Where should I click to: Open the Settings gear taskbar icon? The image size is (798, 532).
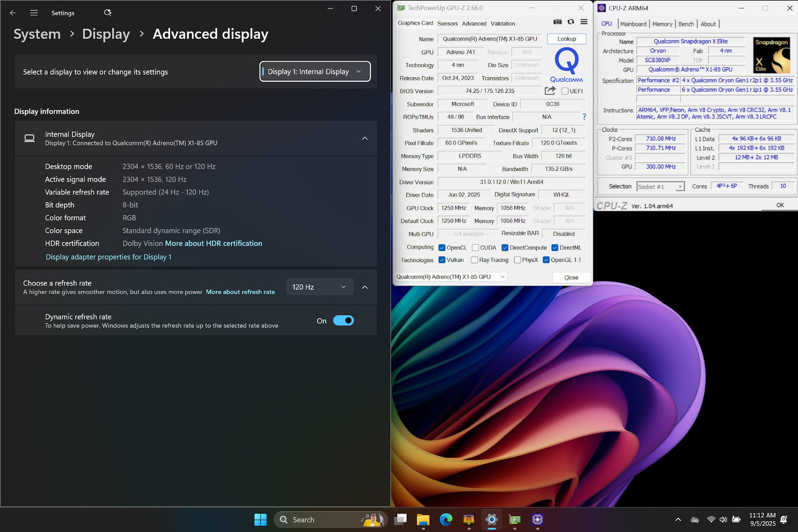tap(492, 520)
